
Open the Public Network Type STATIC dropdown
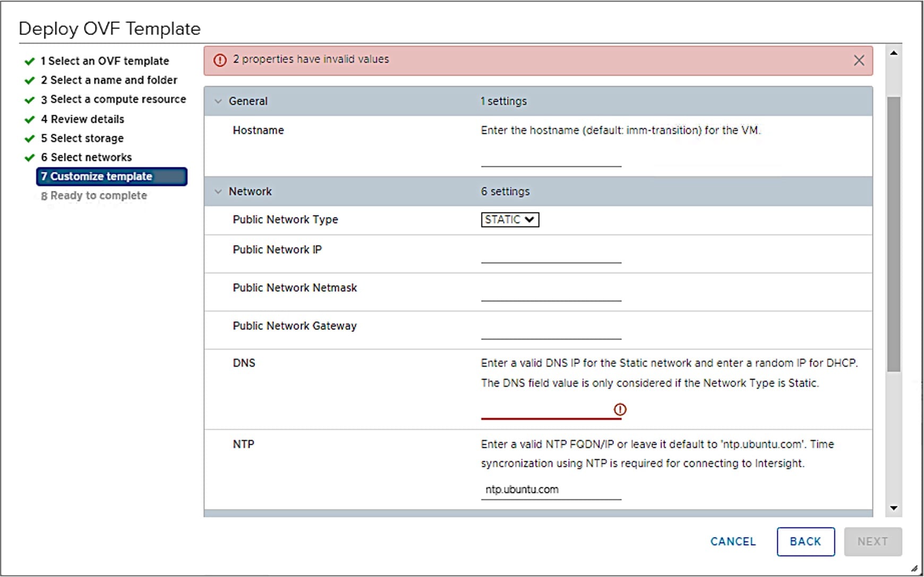tap(509, 219)
